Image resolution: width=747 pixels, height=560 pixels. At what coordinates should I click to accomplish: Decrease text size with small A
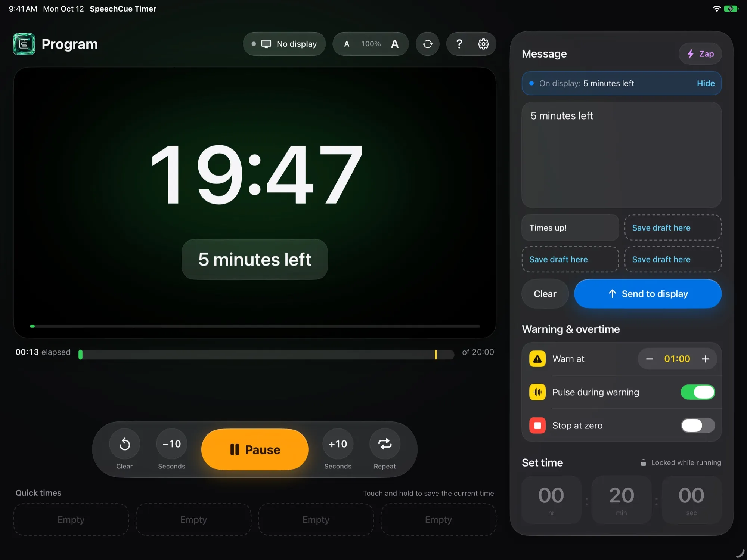click(x=347, y=44)
